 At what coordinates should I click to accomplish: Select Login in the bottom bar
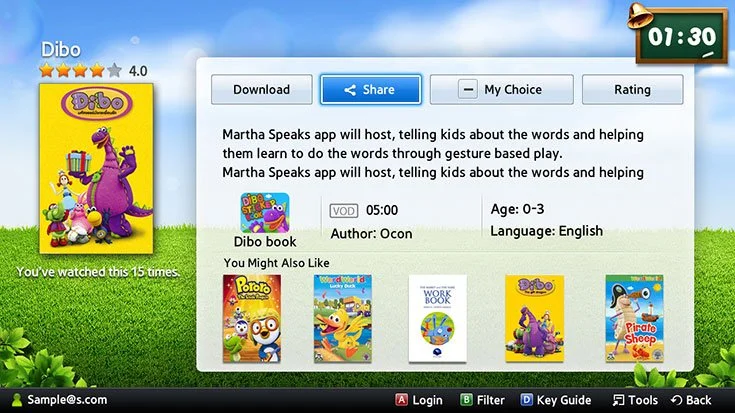pyautogui.click(x=427, y=400)
